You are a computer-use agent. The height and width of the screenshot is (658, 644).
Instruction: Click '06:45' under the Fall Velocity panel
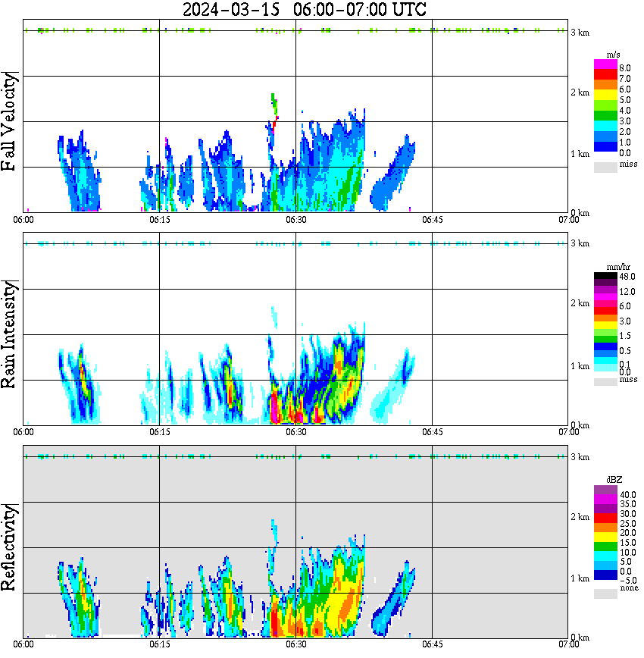coord(432,220)
